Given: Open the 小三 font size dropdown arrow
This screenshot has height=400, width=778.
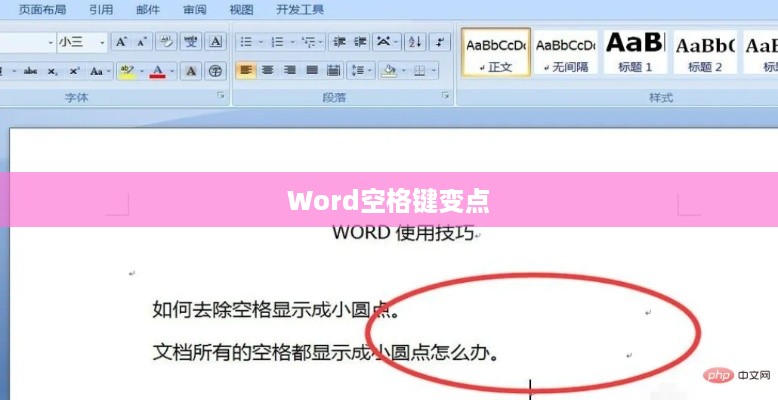Looking at the screenshot, I should coord(102,43).
